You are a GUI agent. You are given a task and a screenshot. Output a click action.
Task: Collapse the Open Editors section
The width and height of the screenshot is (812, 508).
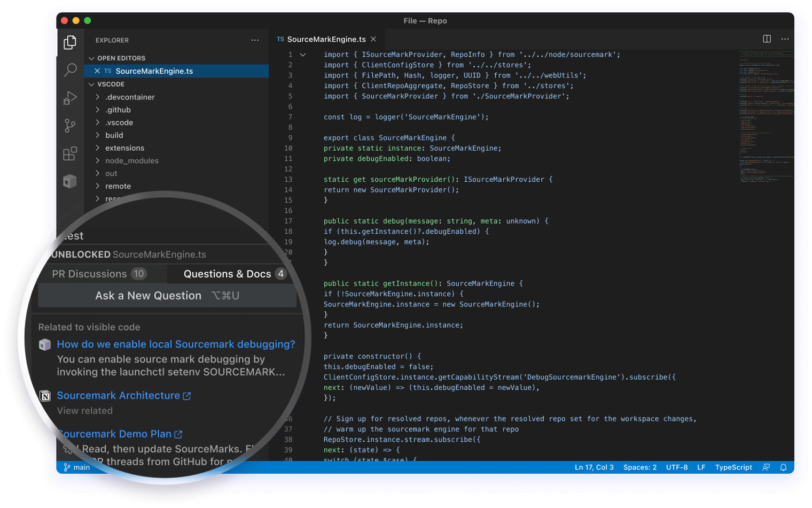pos(92,58)
